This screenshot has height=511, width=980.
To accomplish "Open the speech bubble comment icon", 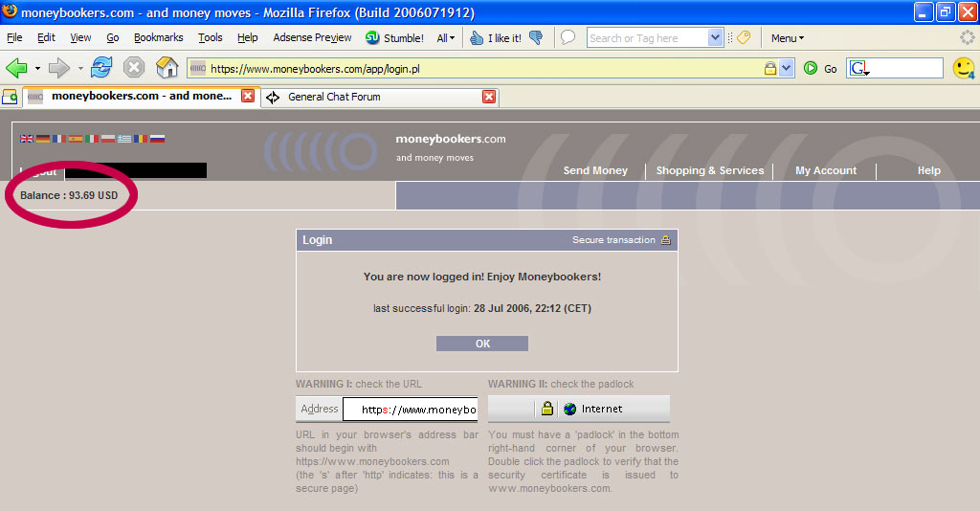I will point(568,37).
